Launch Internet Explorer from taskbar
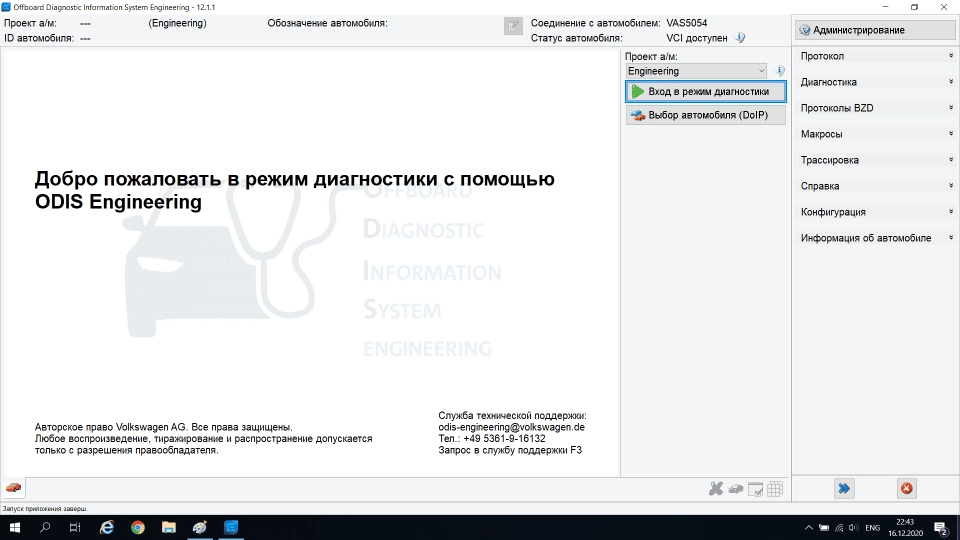This screenshot has height=540, width=960. click(107, 527)
